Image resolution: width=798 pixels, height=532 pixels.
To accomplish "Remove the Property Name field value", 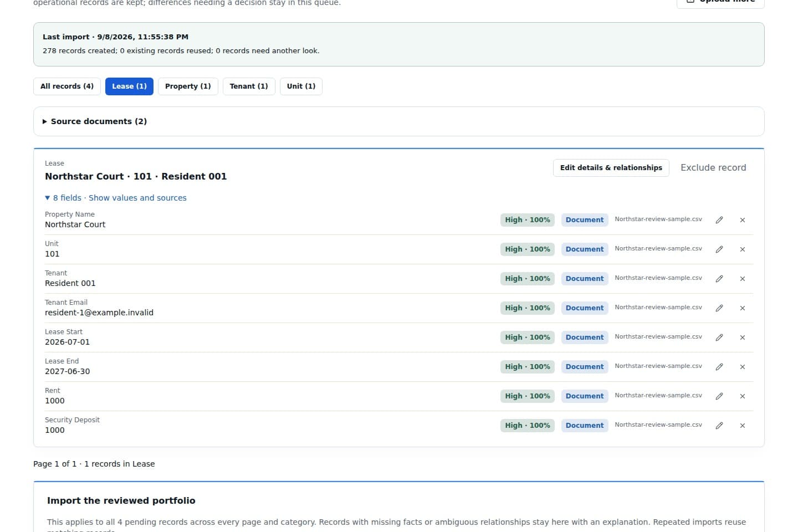I will pos(743,220).
